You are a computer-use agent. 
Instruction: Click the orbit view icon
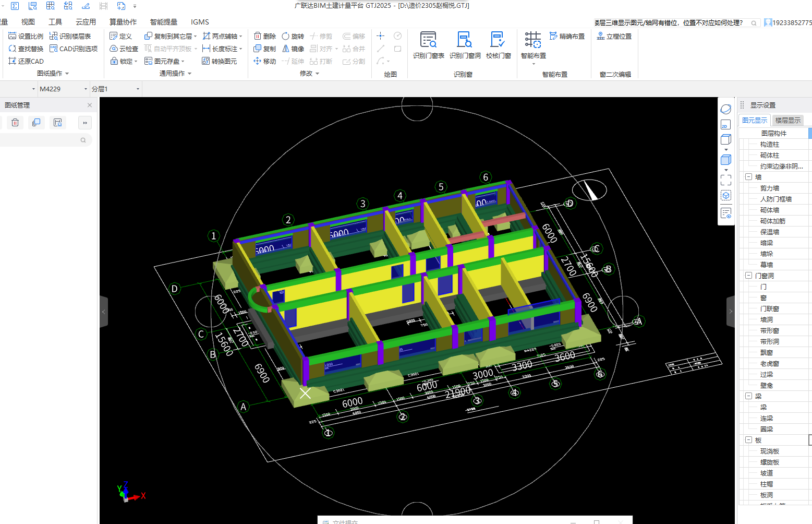(x=725, y=109)
